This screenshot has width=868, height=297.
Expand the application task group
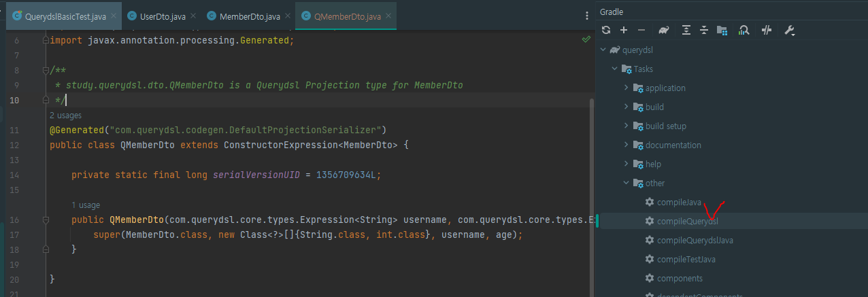click(627, 88)
